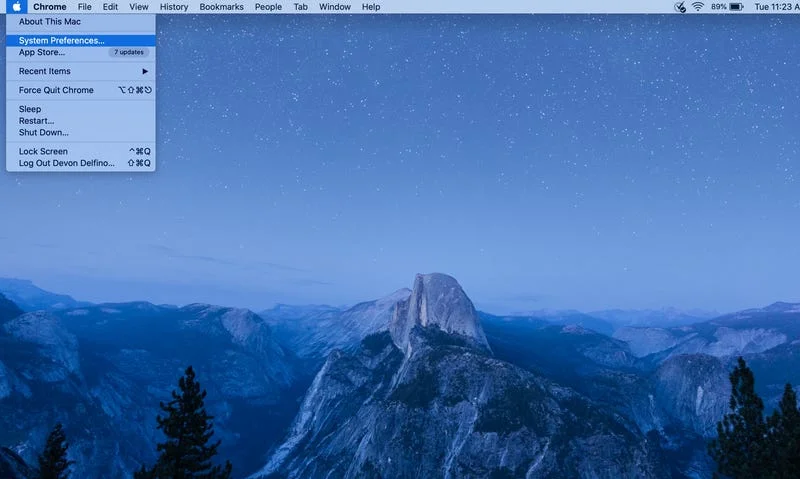Select System Preferences from Apple menu
Image resolution: width=800 pixels, height=479 pixels.
click(x=61, y=41)
